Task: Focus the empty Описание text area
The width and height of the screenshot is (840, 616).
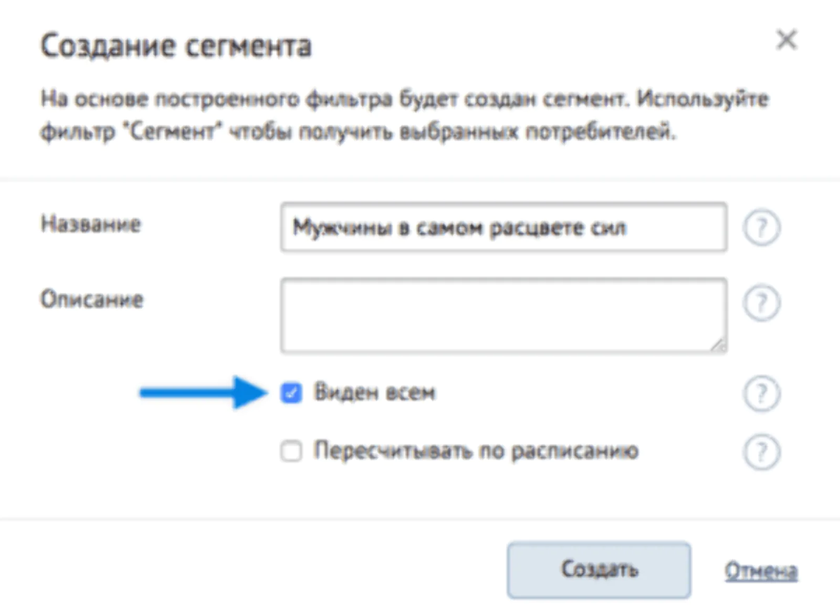Action: pos(504,316)
